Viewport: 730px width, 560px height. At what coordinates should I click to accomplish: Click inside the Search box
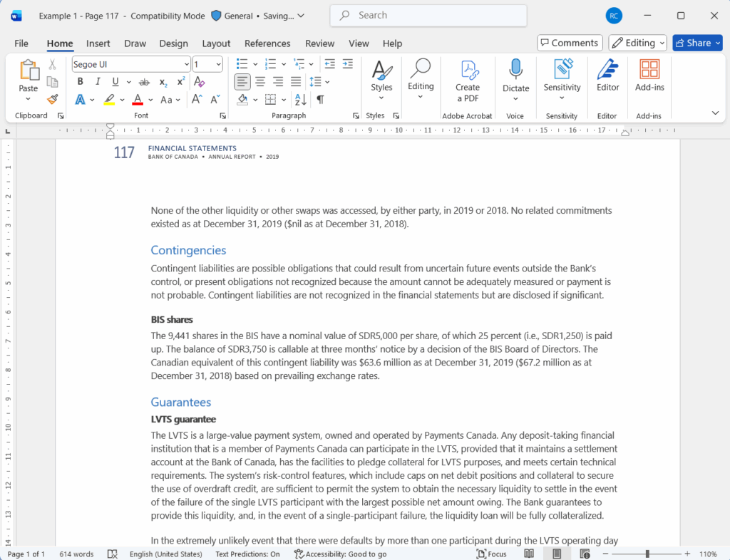428,15
